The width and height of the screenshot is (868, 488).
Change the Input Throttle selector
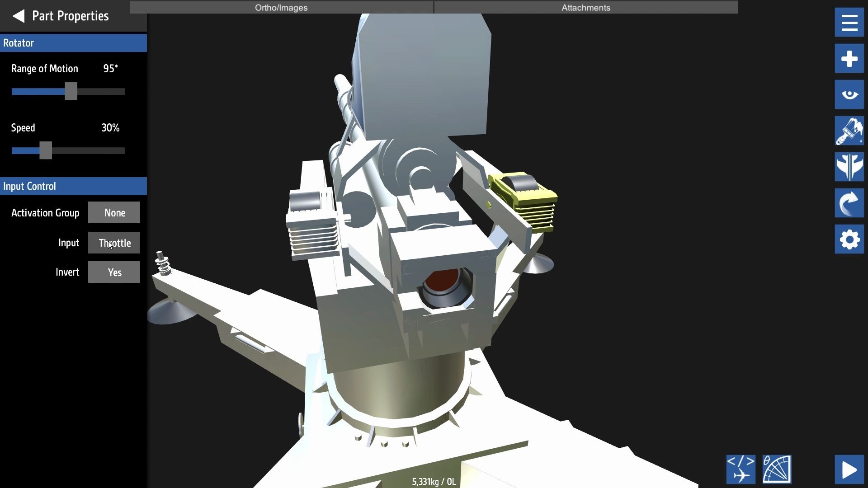point(114,243)
